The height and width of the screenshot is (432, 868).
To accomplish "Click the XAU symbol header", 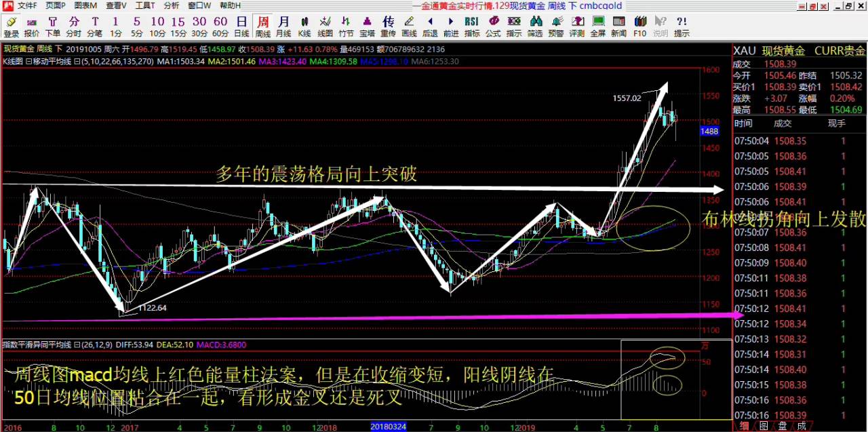I will [745, 51].
